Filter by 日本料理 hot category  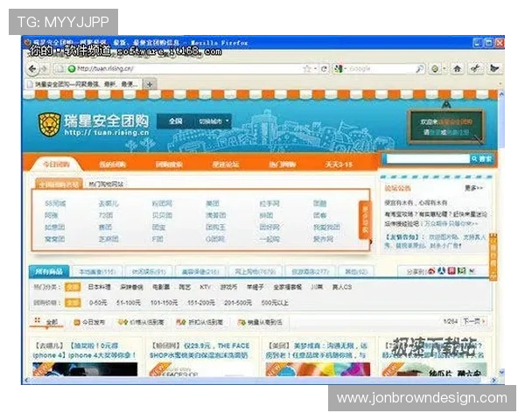tap(99, 287)
